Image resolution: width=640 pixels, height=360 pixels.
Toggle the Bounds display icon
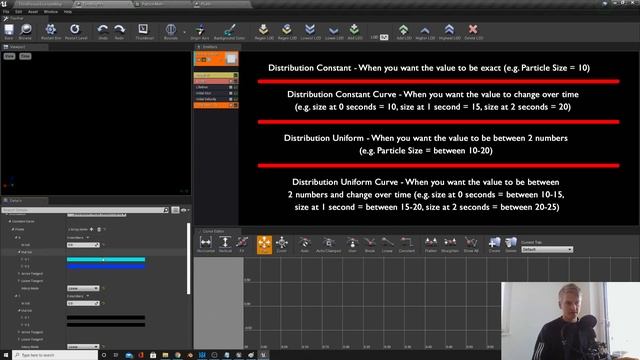coord(171,30)
